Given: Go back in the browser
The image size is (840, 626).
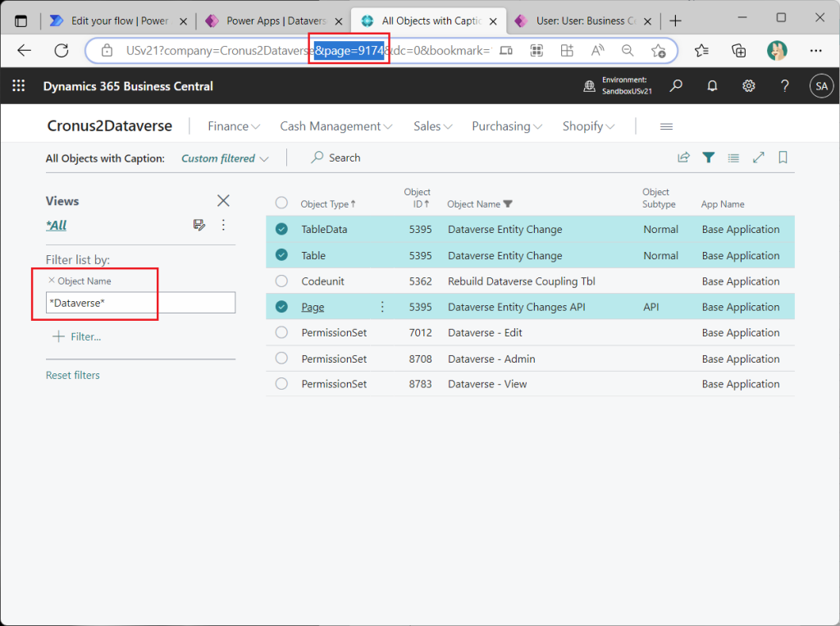Looking at the screenshot, I should [25, 51].
